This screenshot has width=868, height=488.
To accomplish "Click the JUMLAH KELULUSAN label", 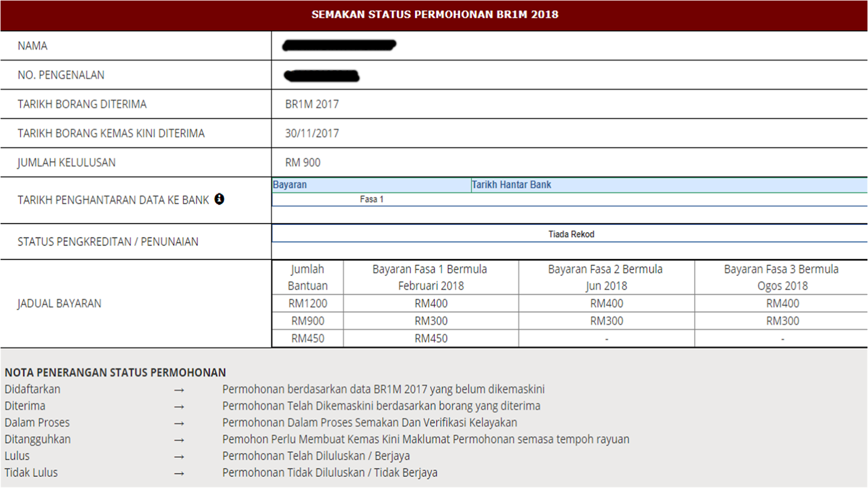I will [66, 163].
